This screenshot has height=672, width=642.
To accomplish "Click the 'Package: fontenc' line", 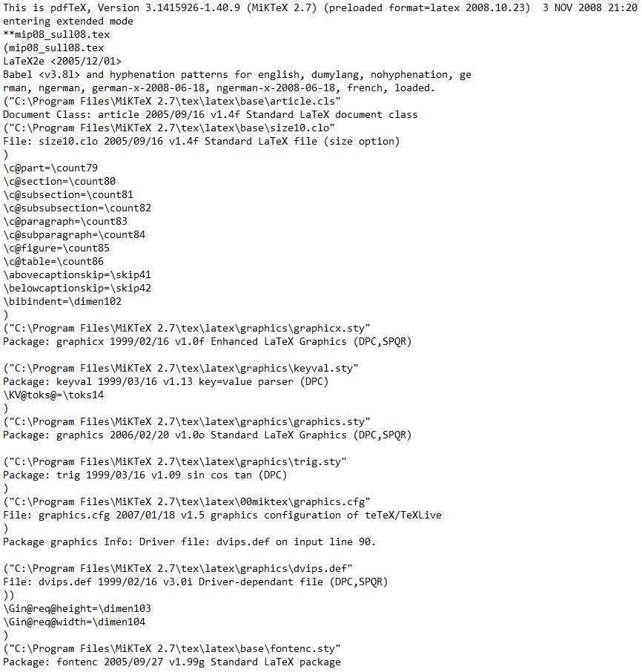I will pos(172,662).
